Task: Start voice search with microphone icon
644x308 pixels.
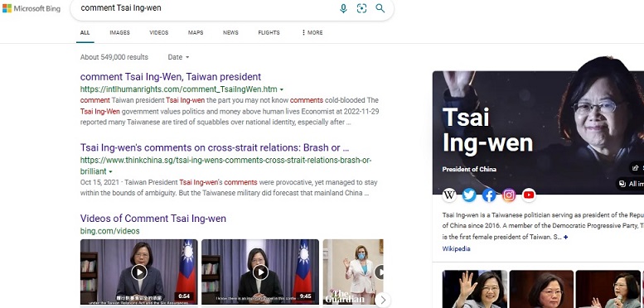Action: pos(343,8)
